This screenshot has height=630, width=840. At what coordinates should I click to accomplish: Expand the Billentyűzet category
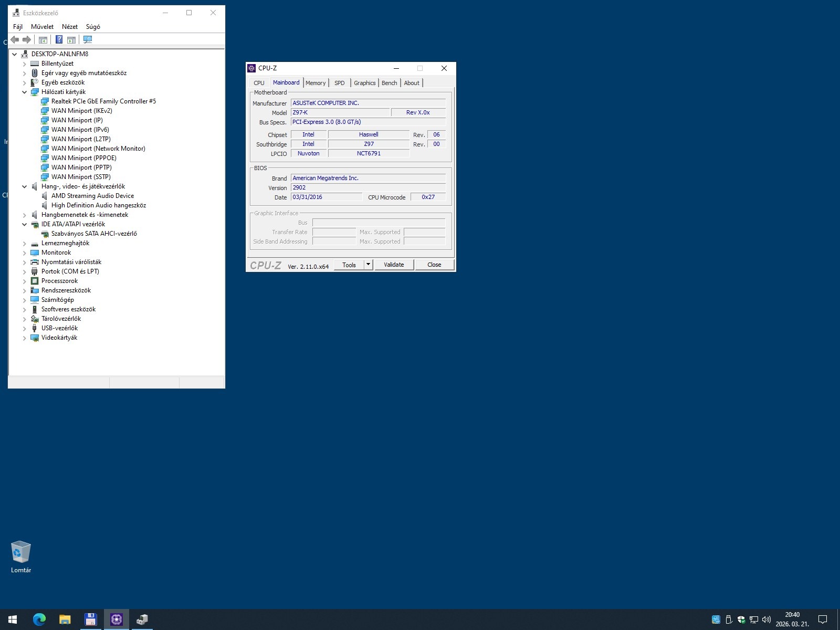click(x=24, y=64)
